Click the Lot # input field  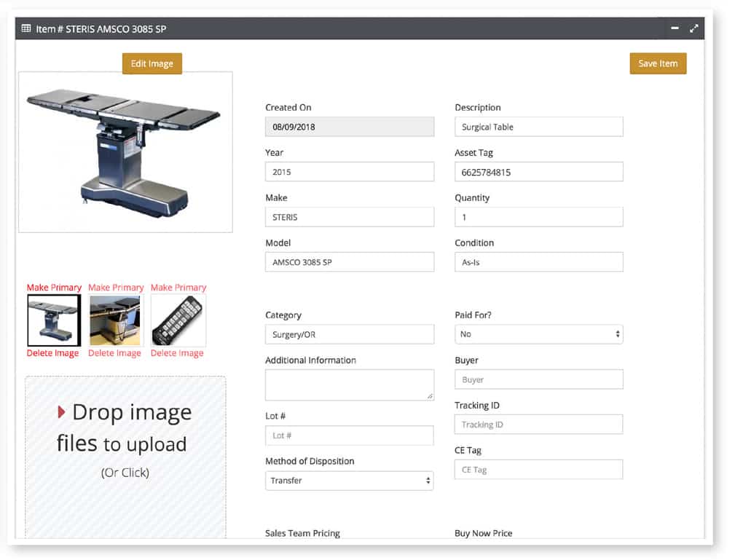pyautogui.click(x=349, y=435)
